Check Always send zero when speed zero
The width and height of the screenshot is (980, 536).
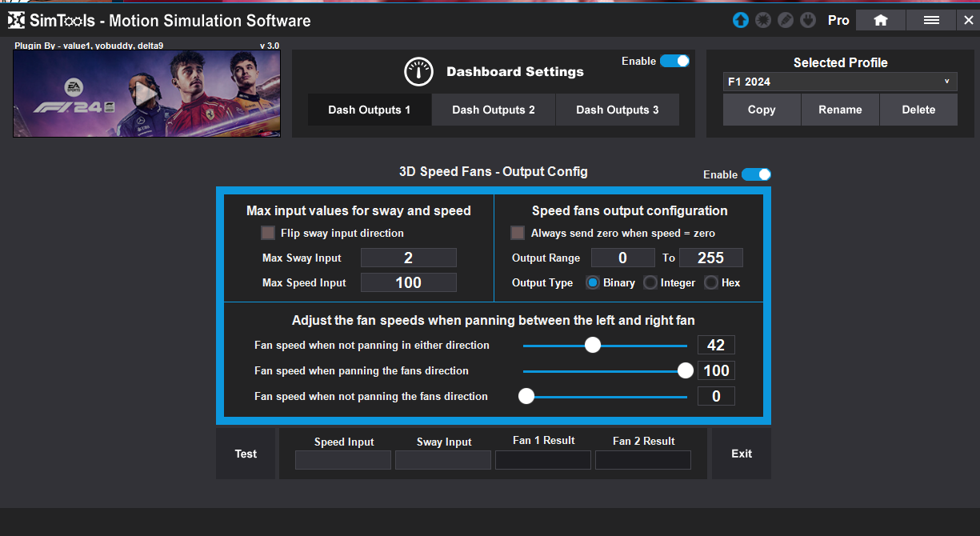point(518,233)
